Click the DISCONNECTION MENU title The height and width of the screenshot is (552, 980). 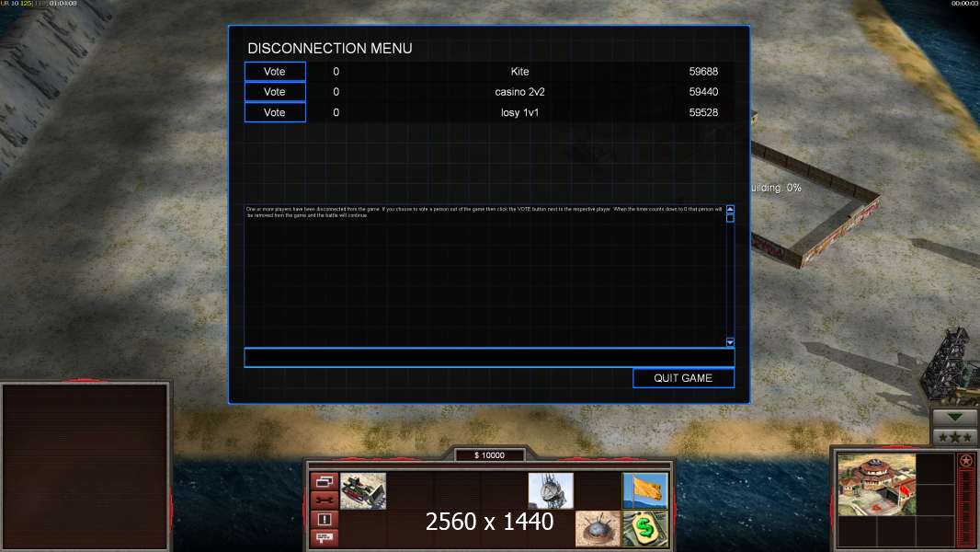point(330,48)
